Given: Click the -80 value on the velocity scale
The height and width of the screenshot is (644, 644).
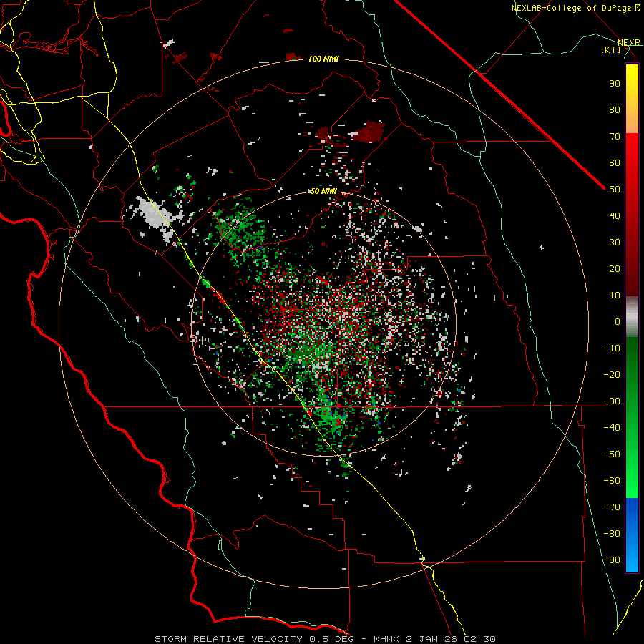Looking at the screenshot, I should pos(612,534).
